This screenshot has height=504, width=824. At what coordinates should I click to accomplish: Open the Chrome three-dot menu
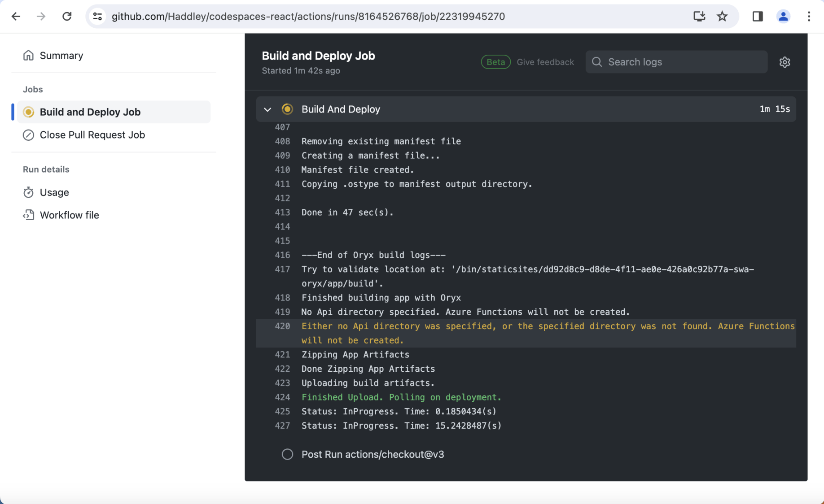pos(809,17)
